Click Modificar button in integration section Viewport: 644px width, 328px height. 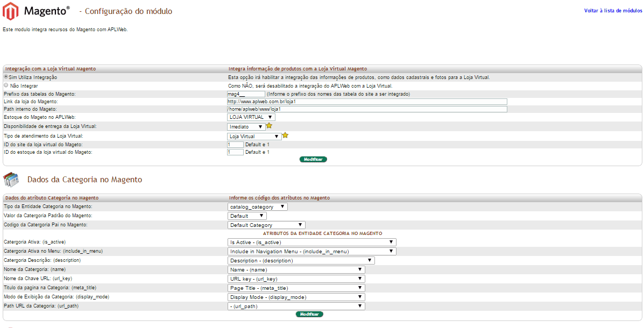313,159
